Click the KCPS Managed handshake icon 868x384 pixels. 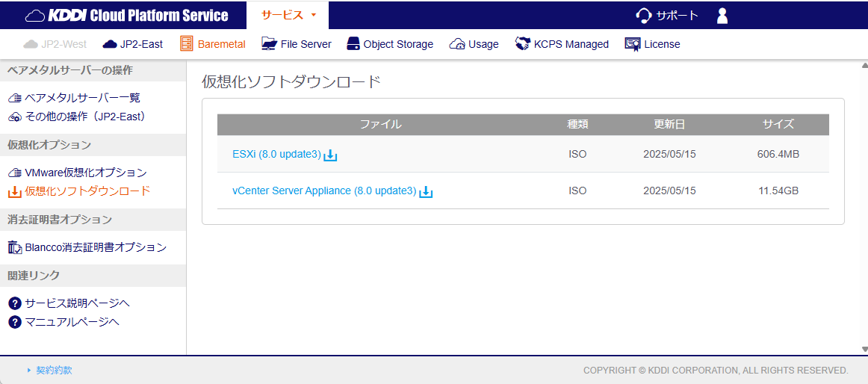click(523, 44)
